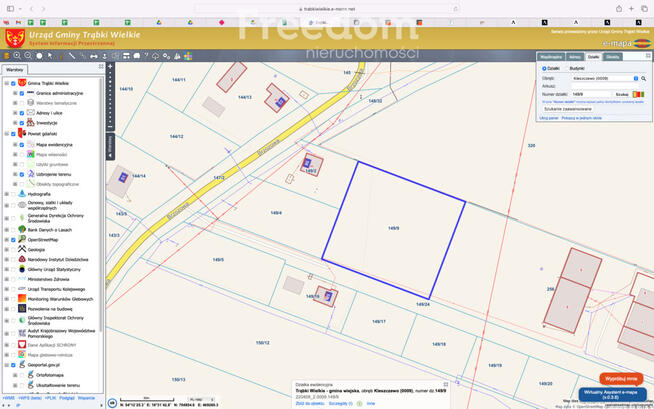
Task: Click the search magnifier next to Obręb
Action: [x=643, y=78]
